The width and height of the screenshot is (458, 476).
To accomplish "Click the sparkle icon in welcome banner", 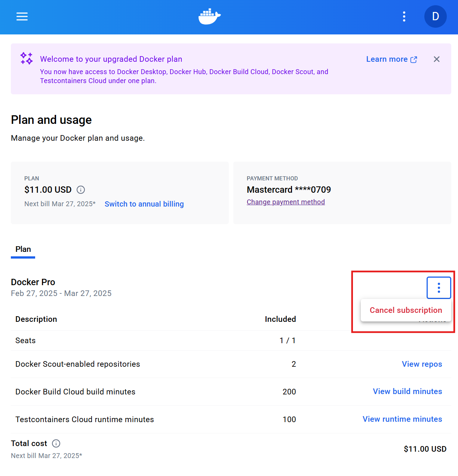I will click(27, 58).
